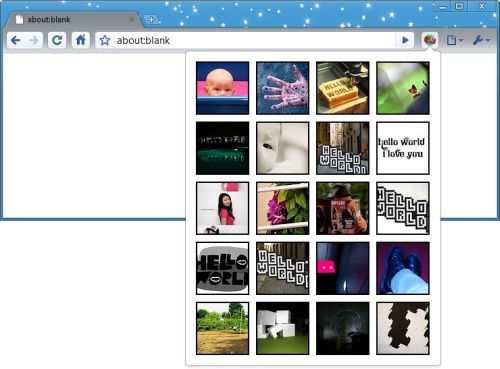This screenshot has height=369, width=500.
Task: Select the about:blank tab
Action: [73, 19]
